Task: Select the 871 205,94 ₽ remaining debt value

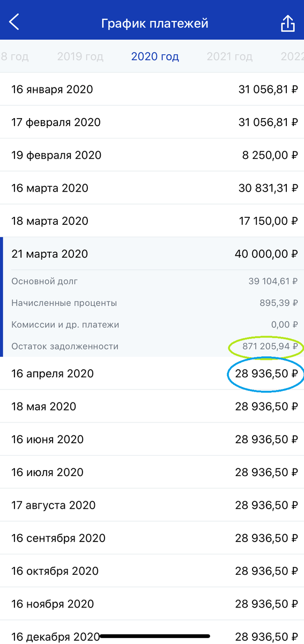Action: [x=270, y=346]
